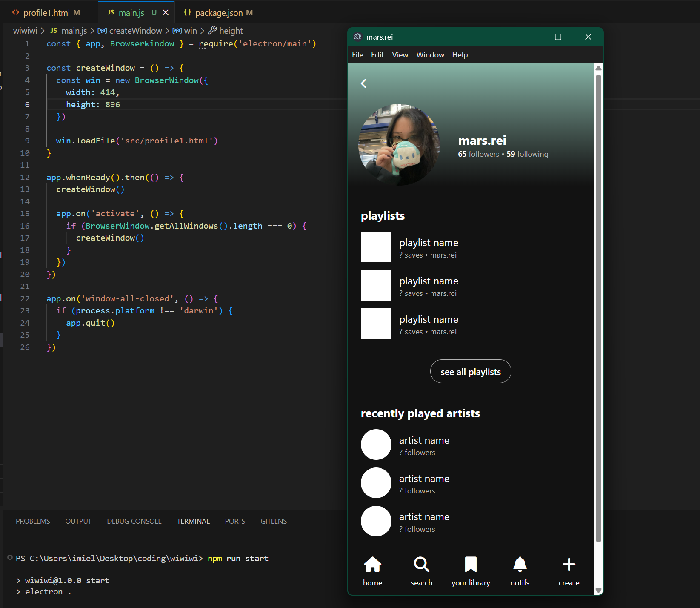Image resolution: width=700 pixels, height=608 pixels.
Task: Go back using the left chevron arrow
Action: point(364,83)
